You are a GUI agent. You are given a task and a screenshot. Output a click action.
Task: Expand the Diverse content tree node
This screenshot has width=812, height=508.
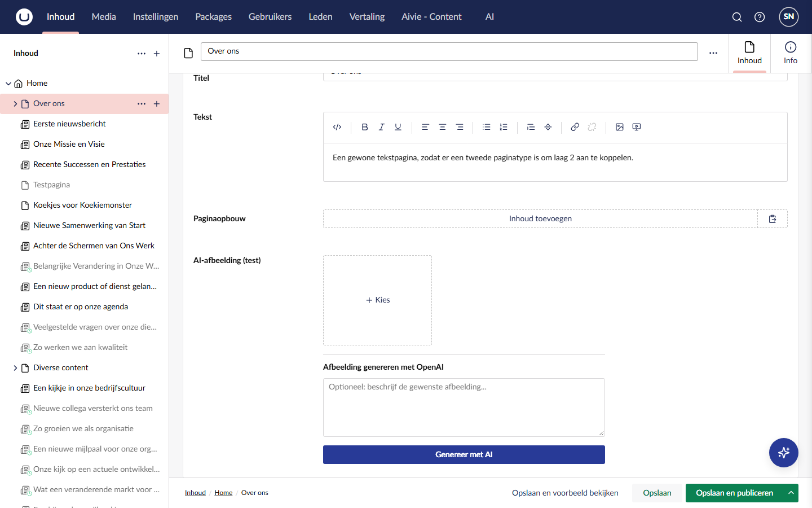pyautogui.click(x=15, y=368)
